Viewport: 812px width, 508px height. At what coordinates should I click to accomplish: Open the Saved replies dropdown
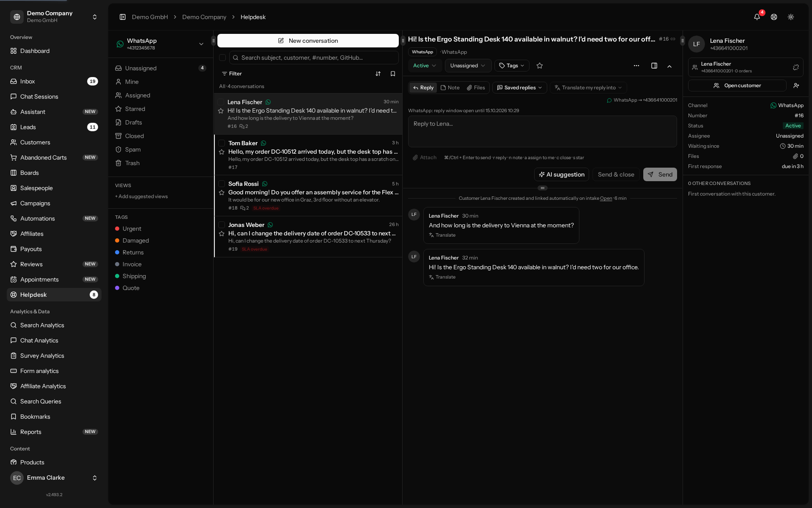[x=519, y=88]
